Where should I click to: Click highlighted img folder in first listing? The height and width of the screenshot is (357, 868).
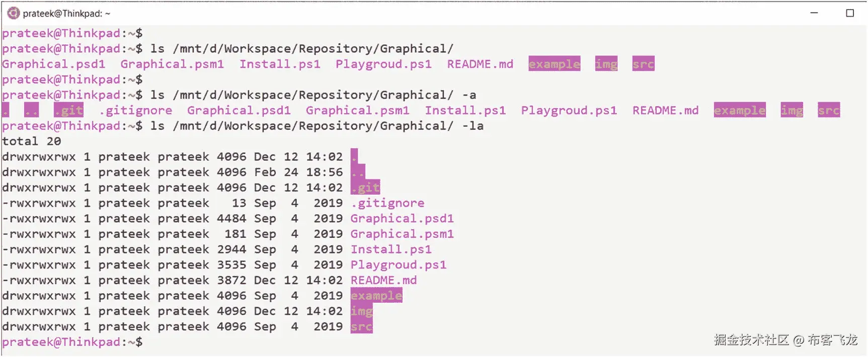606,64
